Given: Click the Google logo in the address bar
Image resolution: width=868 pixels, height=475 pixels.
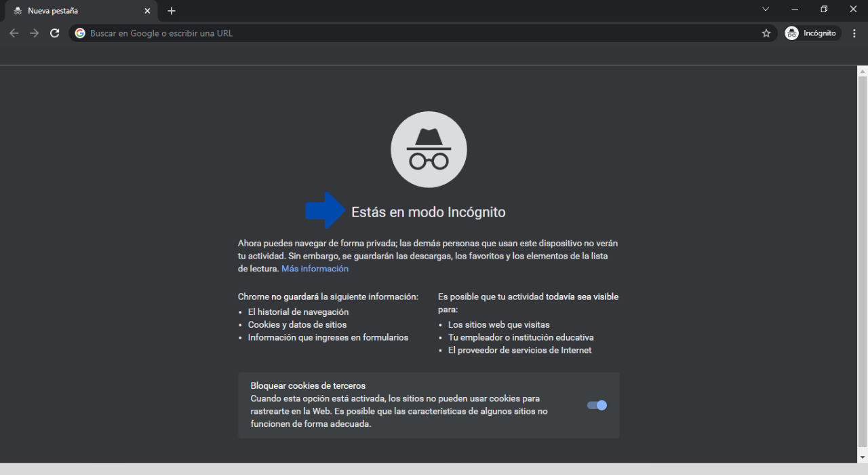Looking at the screenshot, I should 80,33.
